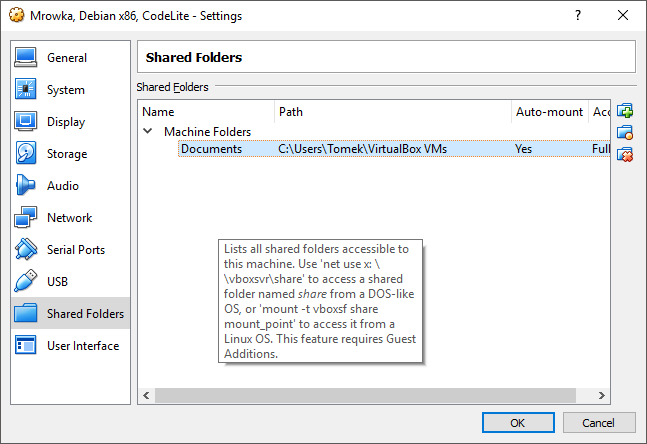
Task: Click the Storage disk icon
Action: point(26,154)
